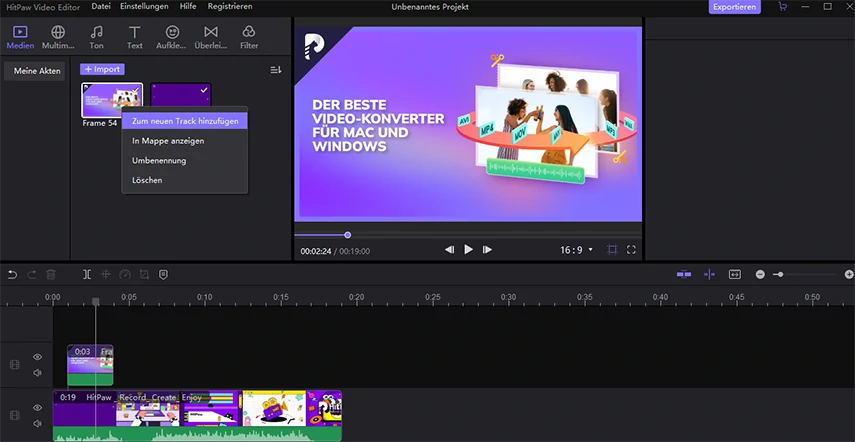This screenshot has height=442, width=855.
Task: Step forward one frame in preview
Action: coord(487,250)
